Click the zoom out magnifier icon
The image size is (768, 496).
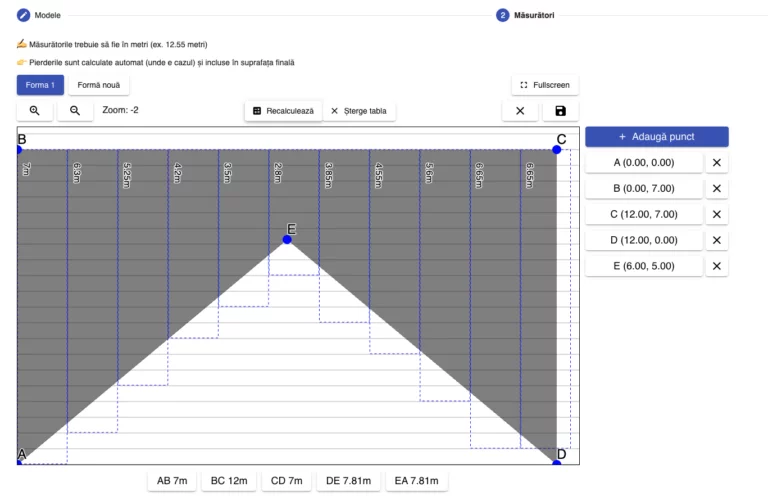coord(75,111)
